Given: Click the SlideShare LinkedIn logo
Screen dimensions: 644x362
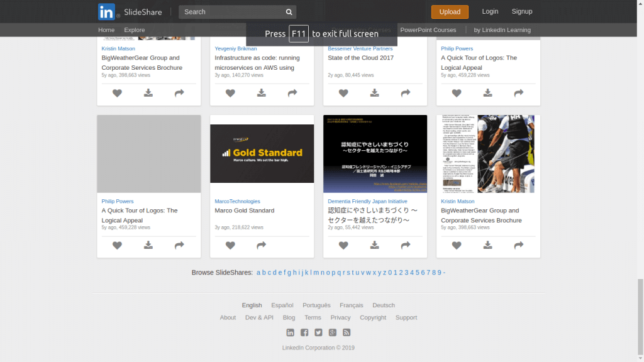Looking at the screenshot, I should [106, 12].
